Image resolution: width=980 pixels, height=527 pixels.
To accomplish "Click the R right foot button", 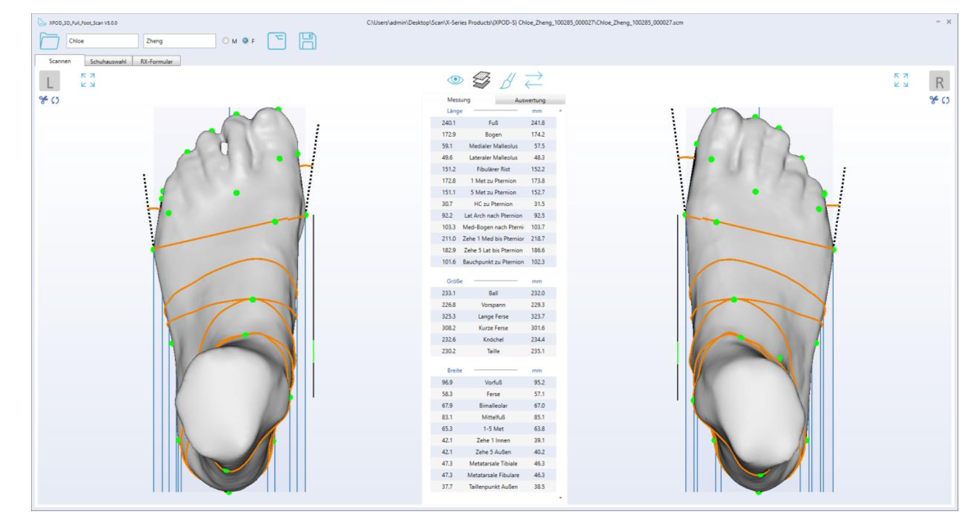I will [x=939, y=82].
